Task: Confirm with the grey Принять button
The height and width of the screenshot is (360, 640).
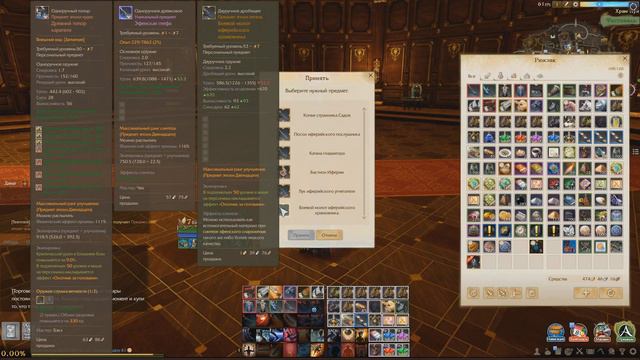Action: point(301,235)
